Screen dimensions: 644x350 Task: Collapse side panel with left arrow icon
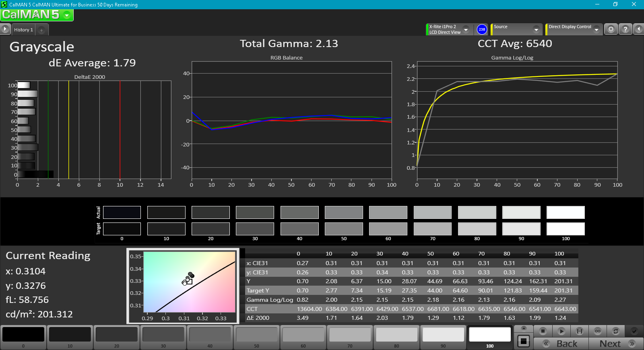tap(638, 29)
